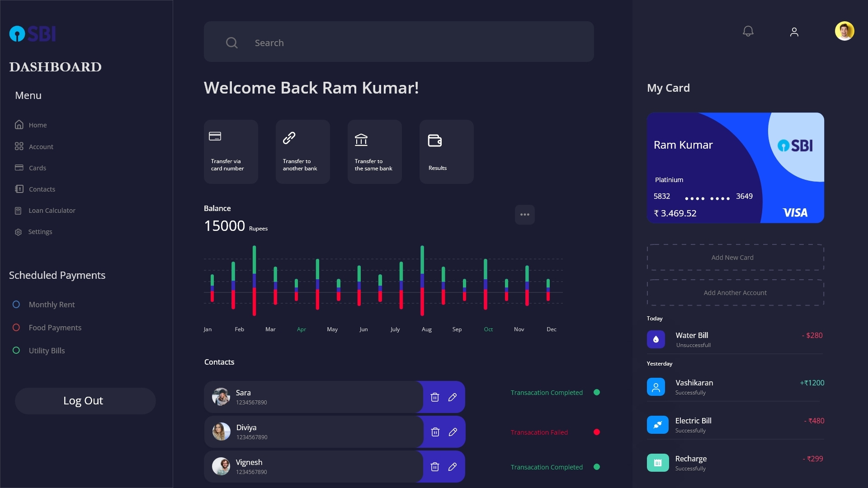Enable the Utility Bills payment option
Viewport: 868px width, 488px height.
[16, 350]
